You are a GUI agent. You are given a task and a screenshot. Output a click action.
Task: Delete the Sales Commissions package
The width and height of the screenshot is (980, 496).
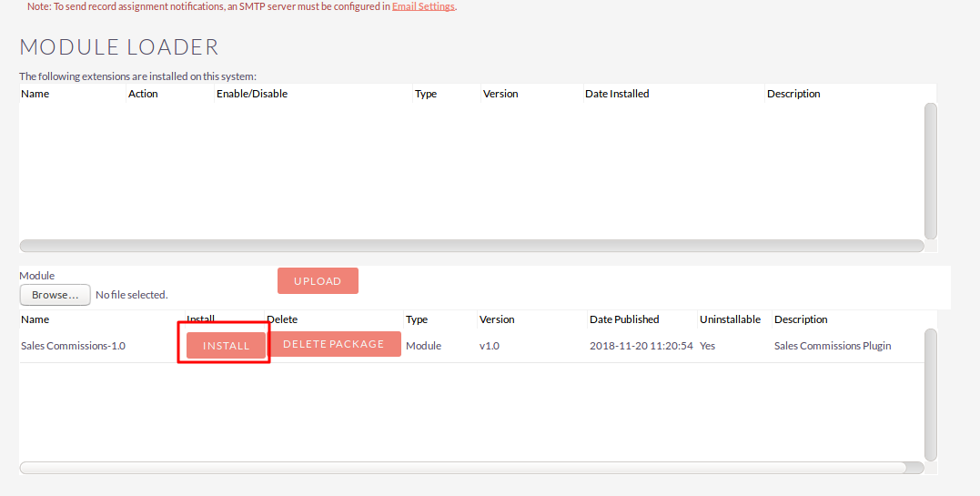[334, 344]
